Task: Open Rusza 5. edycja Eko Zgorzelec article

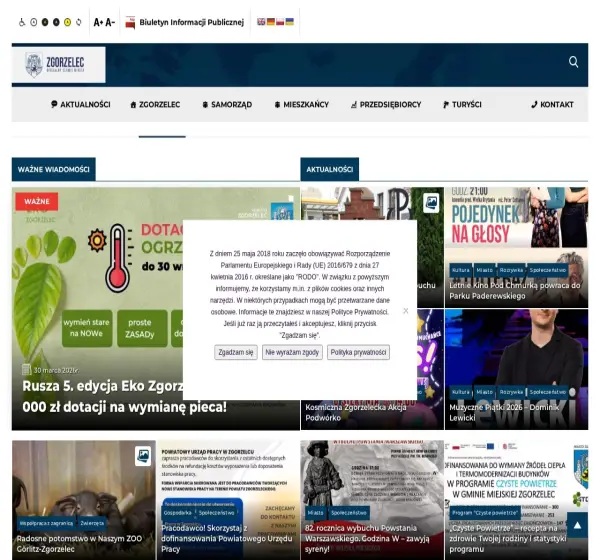Action: coord(124,396)
